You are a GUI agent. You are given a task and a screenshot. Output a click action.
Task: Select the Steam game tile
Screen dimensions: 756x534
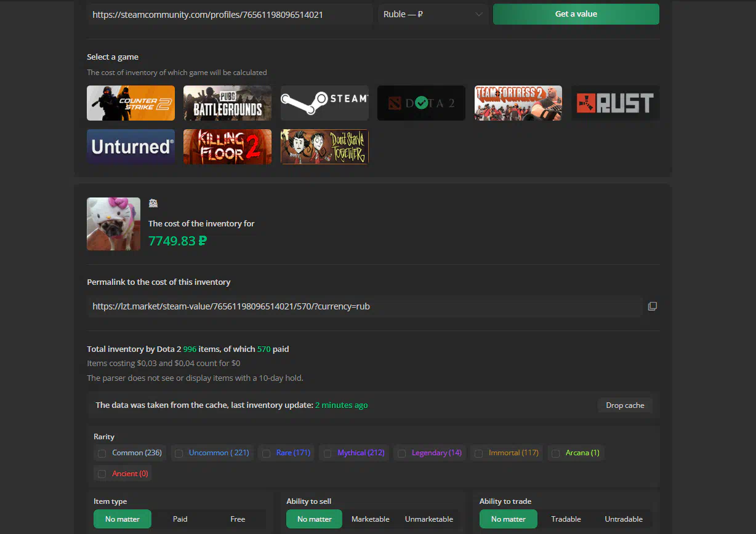coord(324,103)
